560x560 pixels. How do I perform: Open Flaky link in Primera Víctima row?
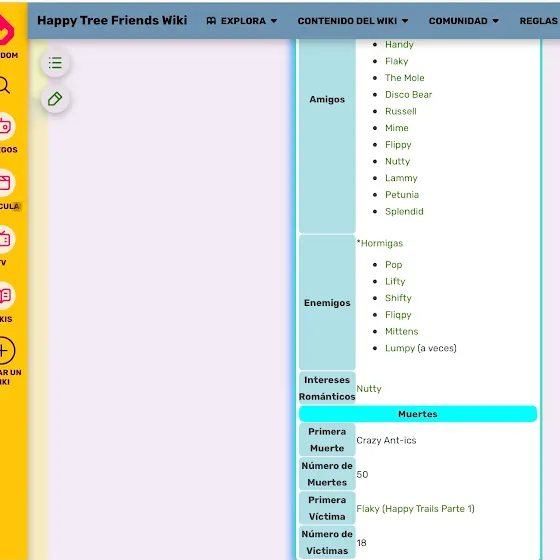click(x=368, y=509)
